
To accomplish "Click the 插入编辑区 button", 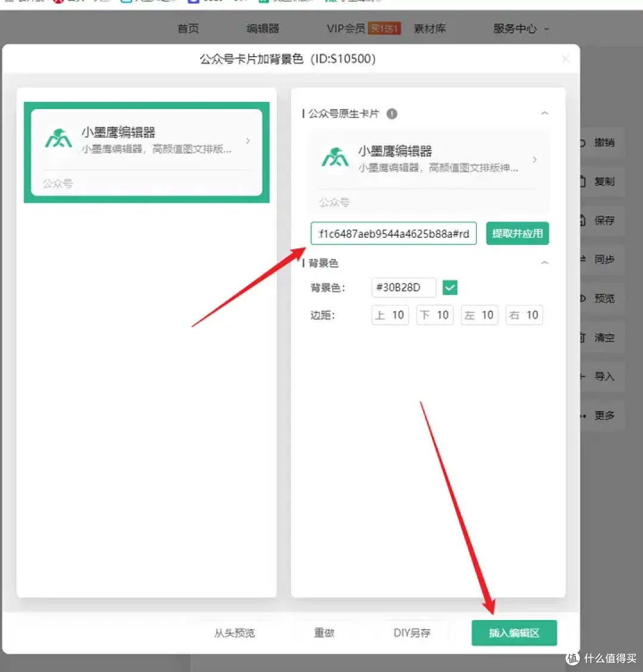I will [x=514, y=633].
